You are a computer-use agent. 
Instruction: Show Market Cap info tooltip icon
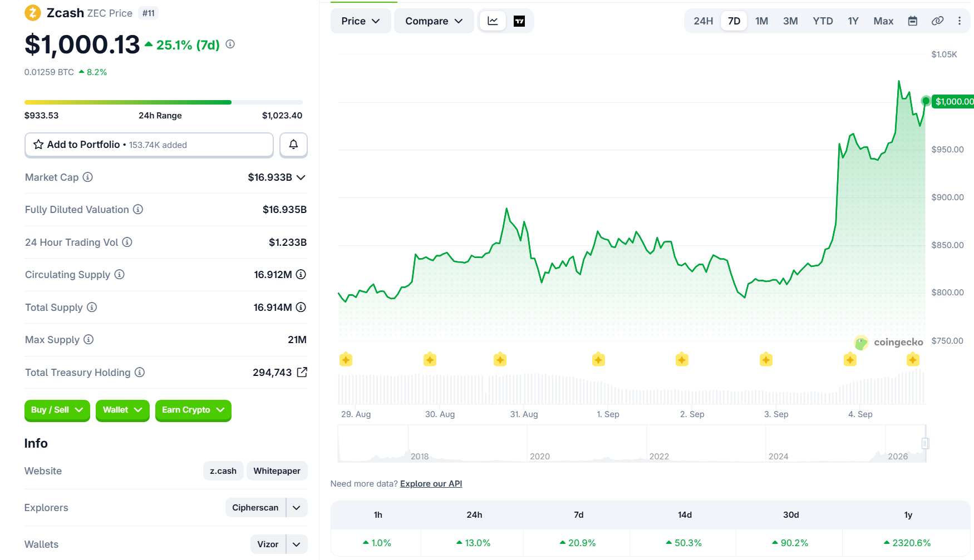coord(88,177)
